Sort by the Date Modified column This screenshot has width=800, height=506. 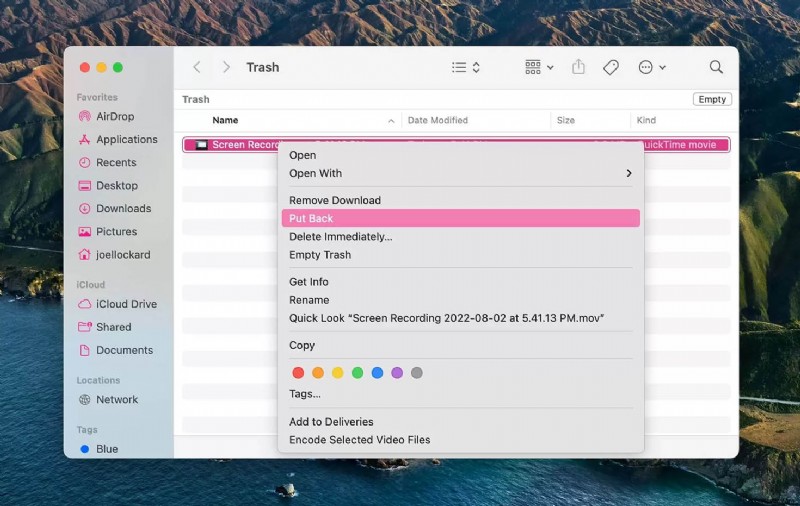coord(438,120)
